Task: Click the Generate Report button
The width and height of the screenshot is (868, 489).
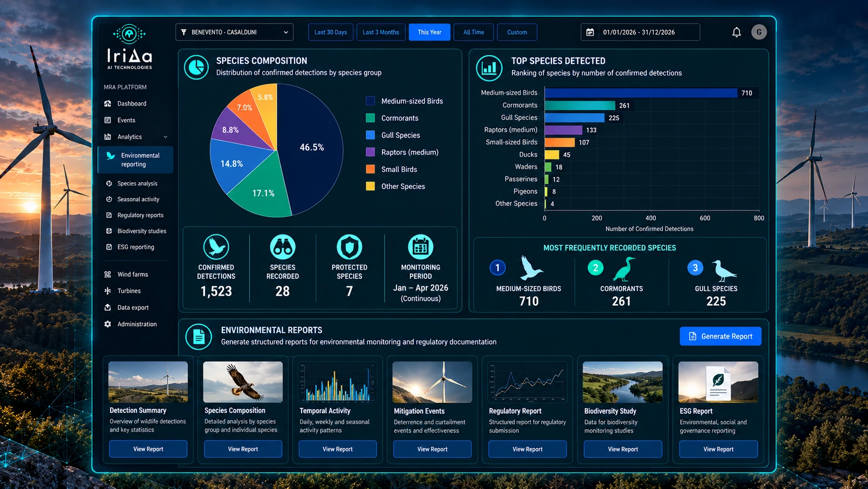Action: [x=721, y=336]
